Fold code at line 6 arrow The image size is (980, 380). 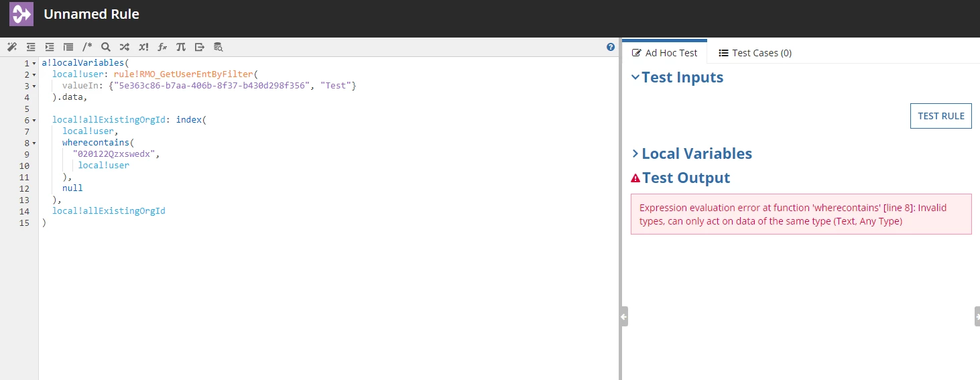click(x=34, y=120)
